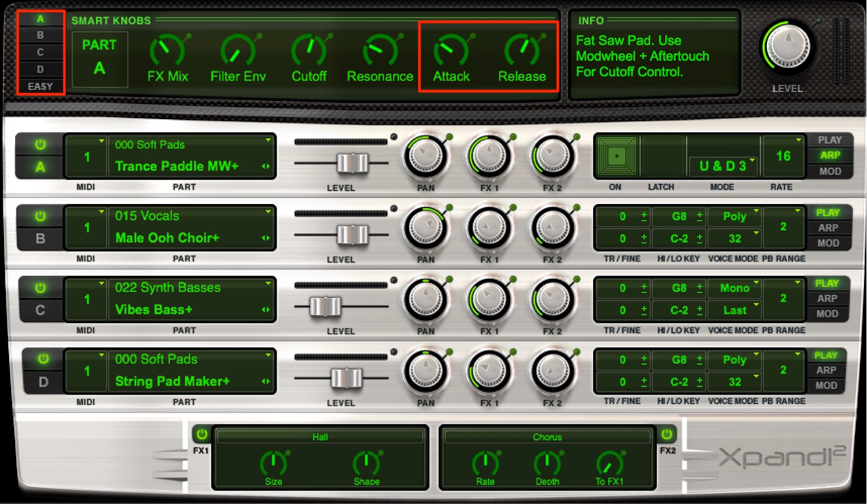Click Part A PAN knob
The image size is (867, 504).
425,156
